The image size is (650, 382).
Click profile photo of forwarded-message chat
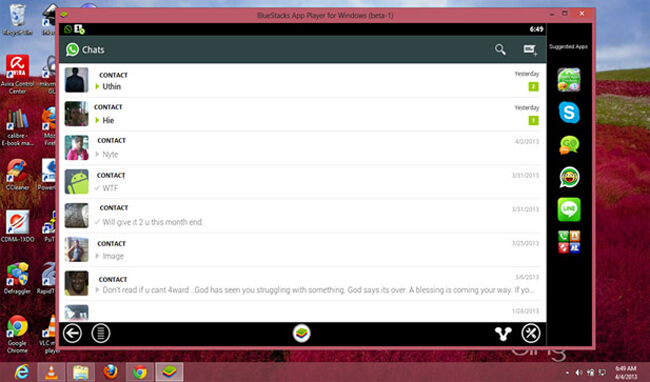coord(77,283)
